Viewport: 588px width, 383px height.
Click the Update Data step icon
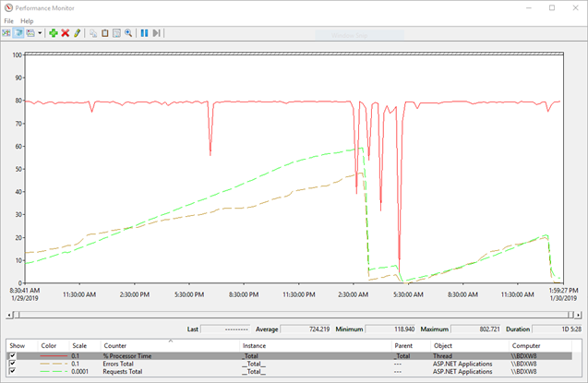coord(156,33)
